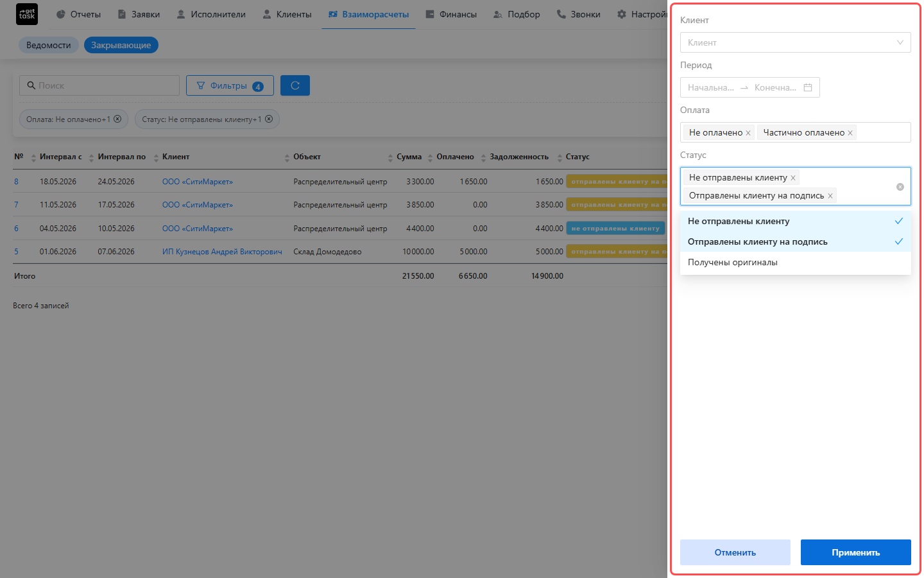Sort table by 'Сумма' column
Image resolution: width=924 pixels, height=578 pixels.
(x=409, y=157)
